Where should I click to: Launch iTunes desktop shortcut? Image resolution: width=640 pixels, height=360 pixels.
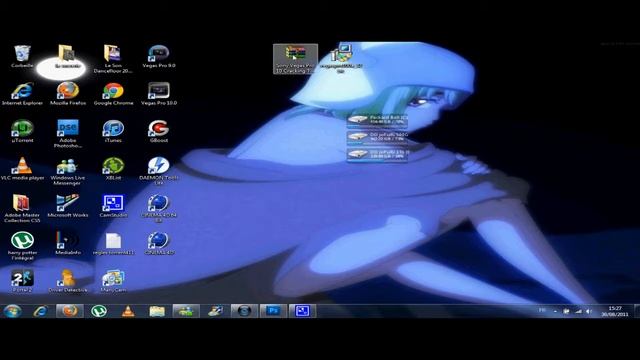pos(113,131)
